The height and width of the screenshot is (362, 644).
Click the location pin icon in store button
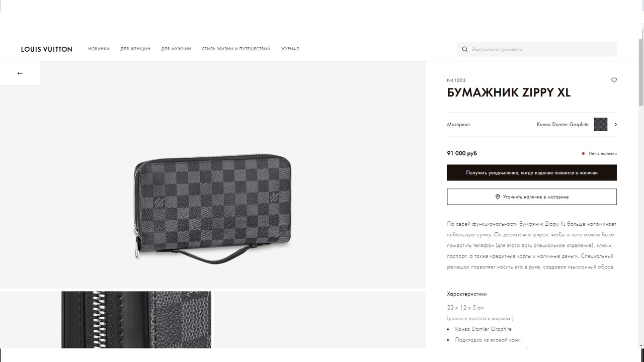tap(498, 197)
